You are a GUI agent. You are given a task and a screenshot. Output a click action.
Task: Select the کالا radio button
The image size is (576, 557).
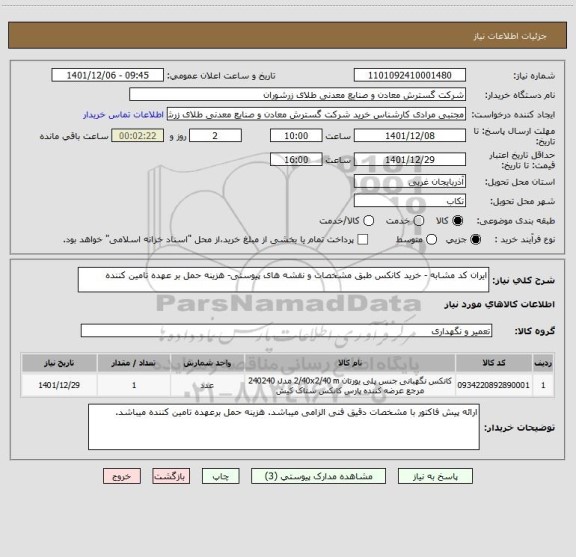(x=458, y=221)
